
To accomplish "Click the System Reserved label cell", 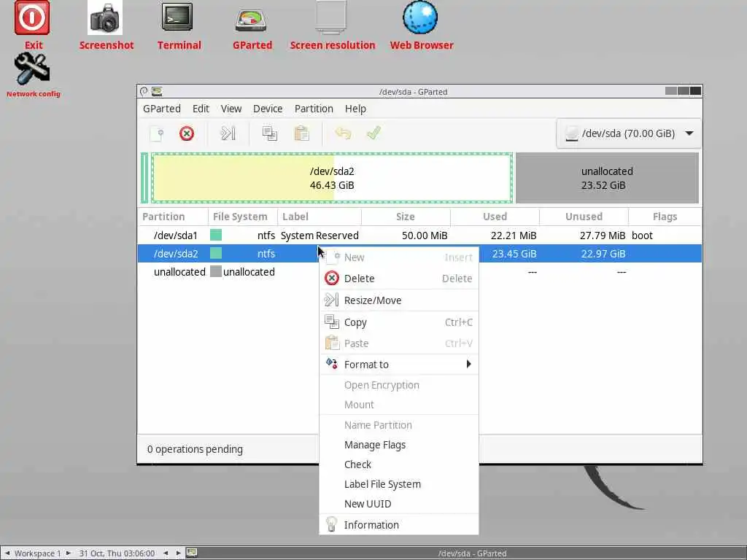I will click(x=320, y=236).
